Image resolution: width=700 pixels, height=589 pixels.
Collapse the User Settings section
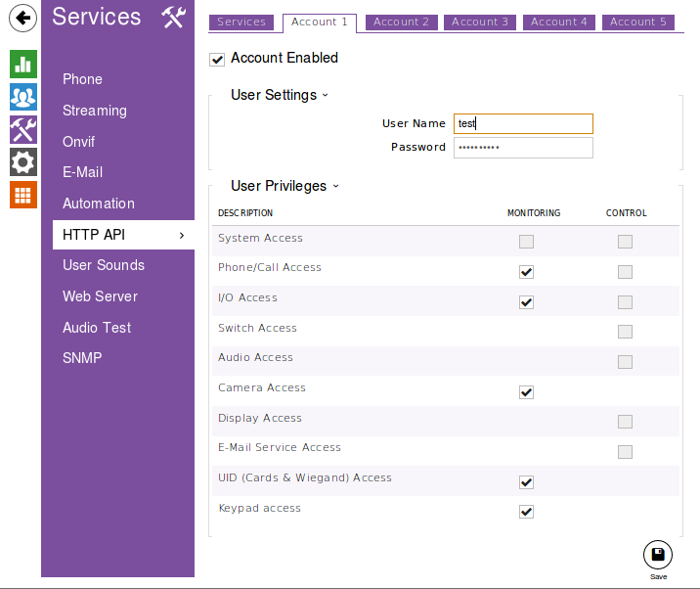pyautogui.click(x=325, y=95)
